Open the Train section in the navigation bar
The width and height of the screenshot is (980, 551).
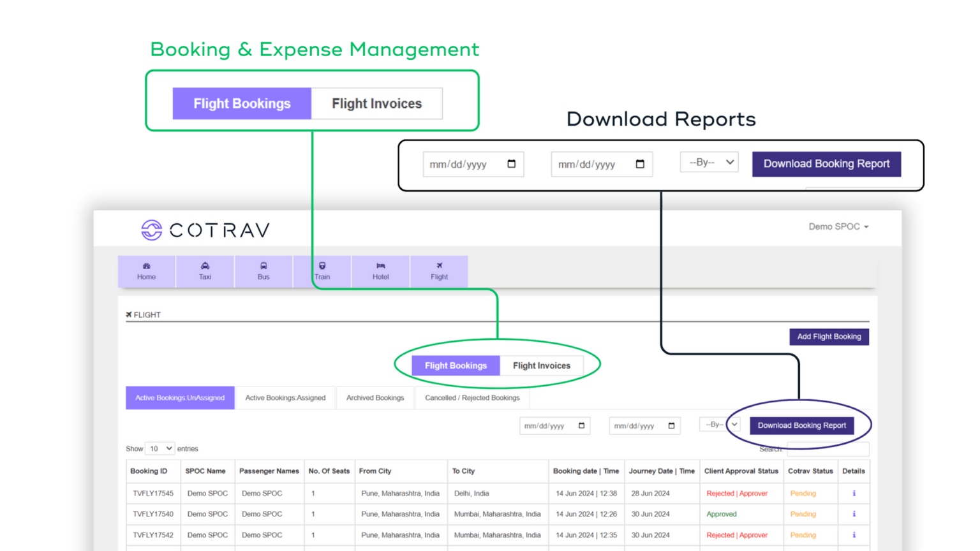[322, 272]
